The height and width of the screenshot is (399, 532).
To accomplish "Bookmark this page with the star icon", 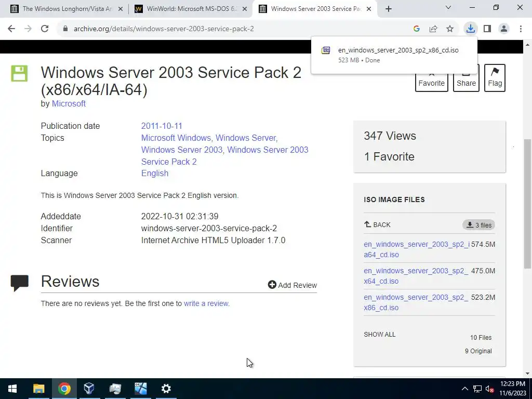I will pos(450,29).
